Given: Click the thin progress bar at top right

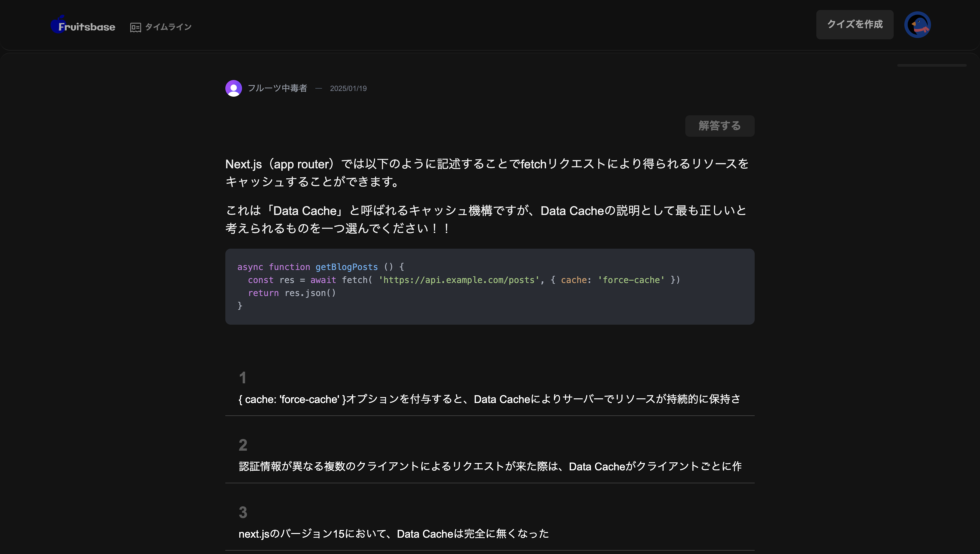Looking at the screenshot, I should tap(931, 65).
